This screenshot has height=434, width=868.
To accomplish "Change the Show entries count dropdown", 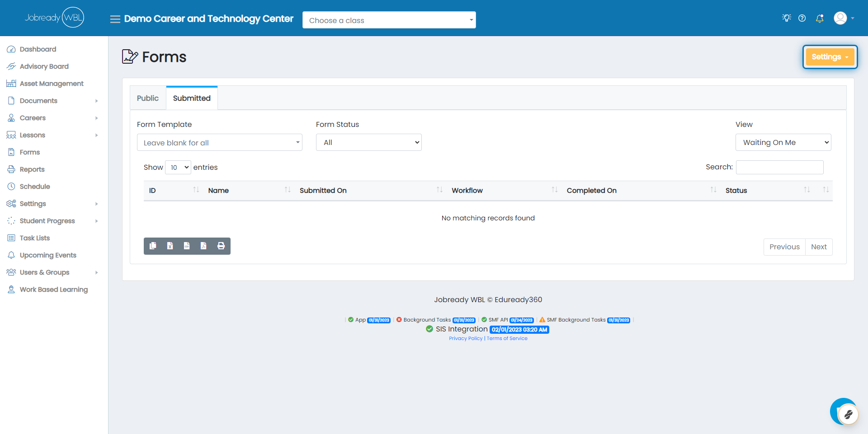I will pos(178,167).
